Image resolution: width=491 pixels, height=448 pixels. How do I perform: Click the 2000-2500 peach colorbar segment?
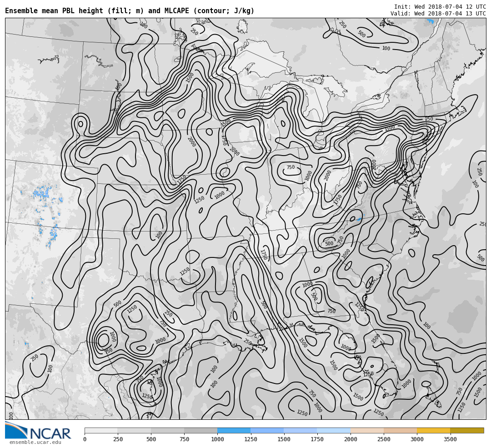(367, 430)
